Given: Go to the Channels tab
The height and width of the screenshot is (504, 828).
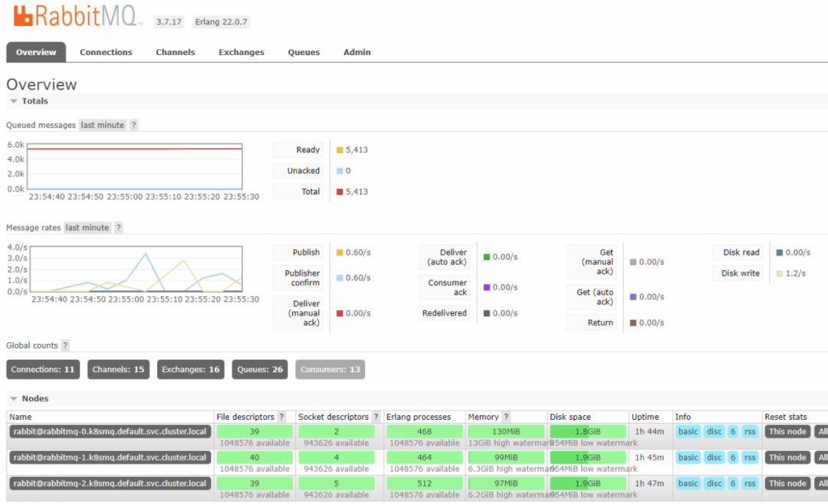Looking at the screenshot, I should [176, 52].
